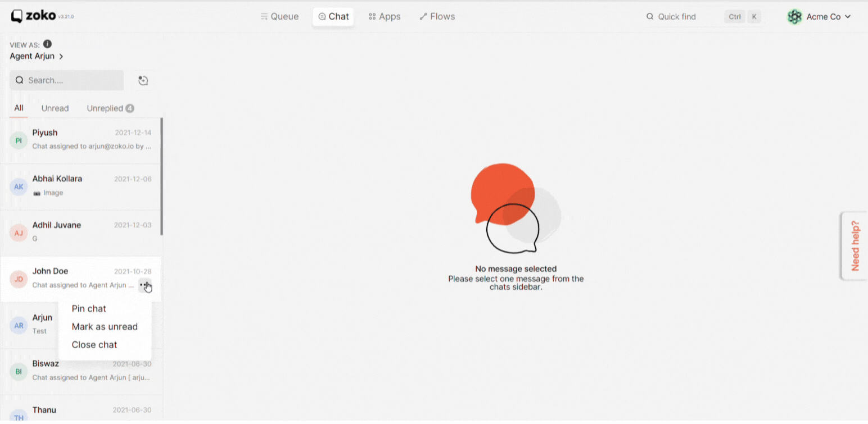Click the Flows icon
This screenshot has height=424, width=868.
coord(423,17)
